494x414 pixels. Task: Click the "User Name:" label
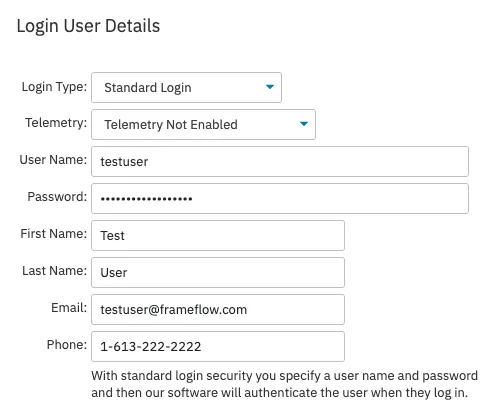53,160
